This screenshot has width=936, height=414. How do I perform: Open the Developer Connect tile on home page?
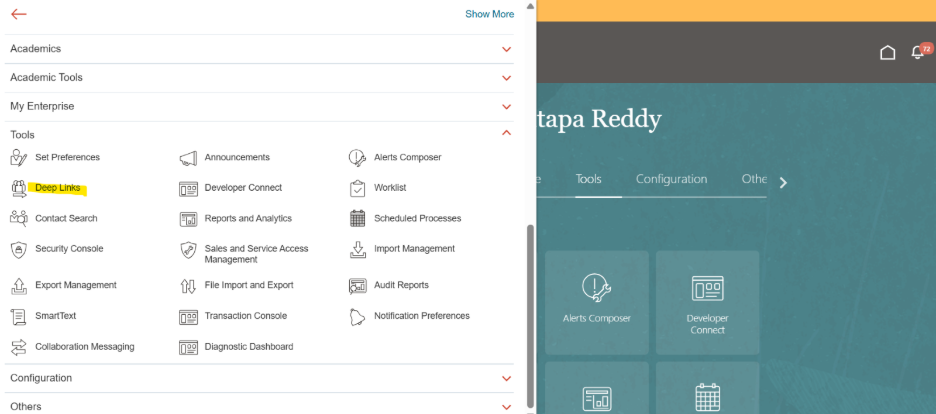[707, 302]
